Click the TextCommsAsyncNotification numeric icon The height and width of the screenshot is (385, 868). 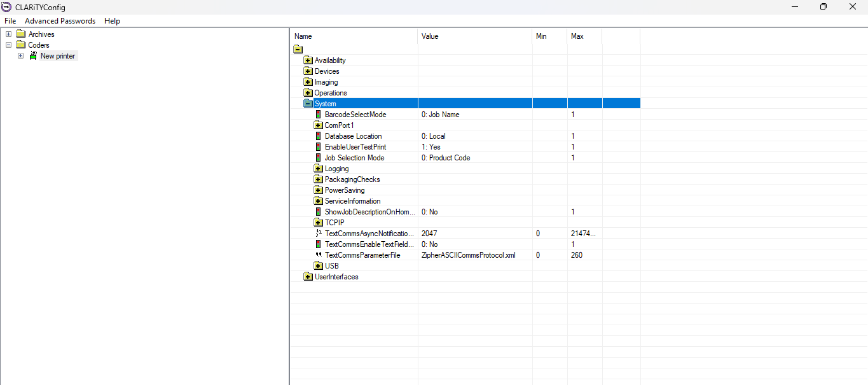tap(319, 234)
